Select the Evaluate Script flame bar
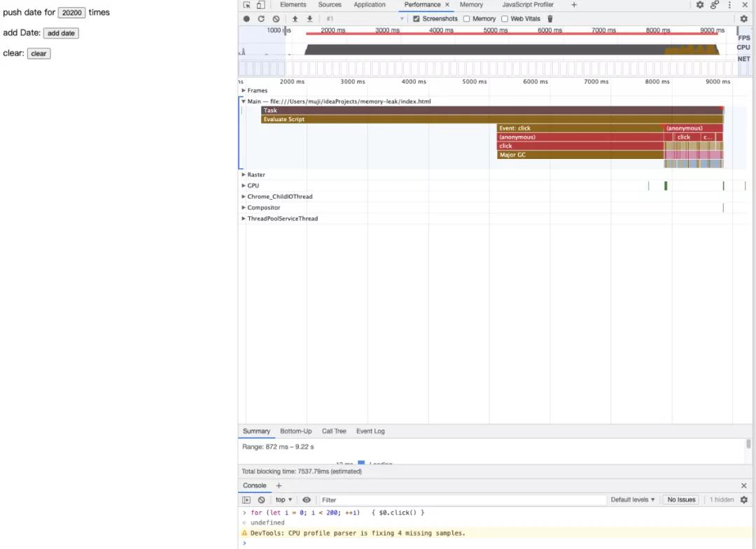The height and width of the screenshot is (549, 756). (x=492, y=119)
